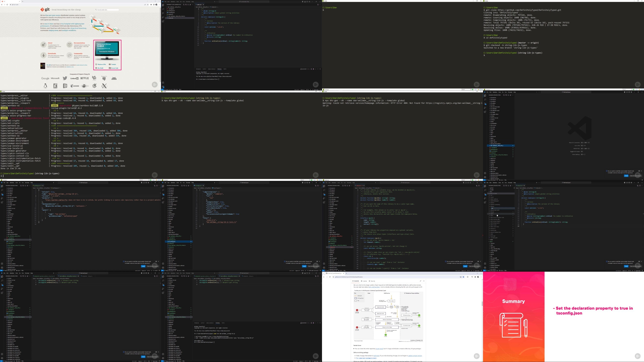
Task: Click Download for Windows button on git-scm.com
Action: (x=107, y=52)
